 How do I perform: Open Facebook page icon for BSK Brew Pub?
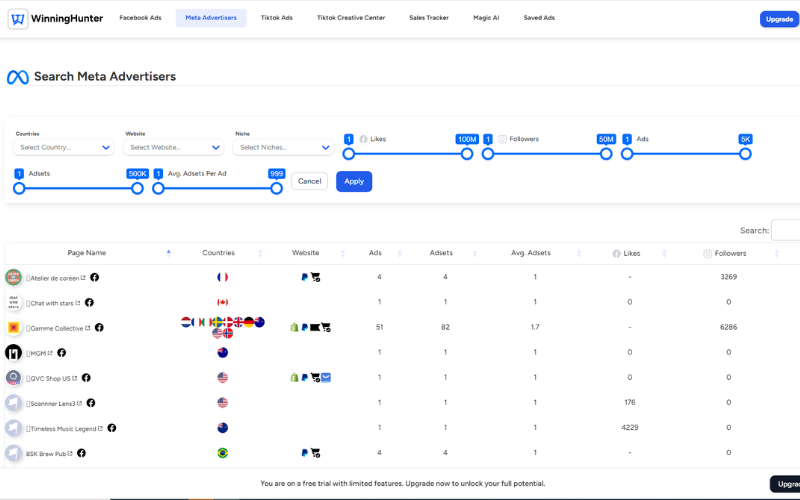coord(81,453)
